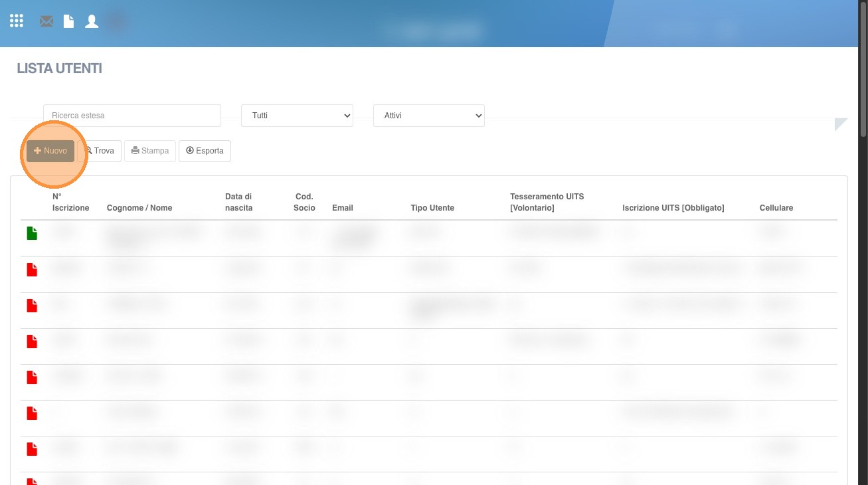Image resolution: width=868 pixels, height=485 pixels.
Task: Click the document icon in header
Action: click(68, 21)
